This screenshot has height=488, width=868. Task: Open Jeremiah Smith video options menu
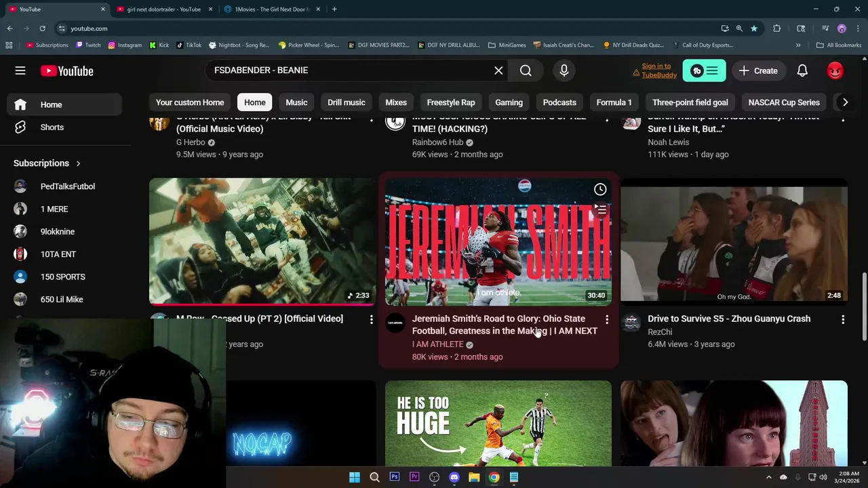coord(607,319)
